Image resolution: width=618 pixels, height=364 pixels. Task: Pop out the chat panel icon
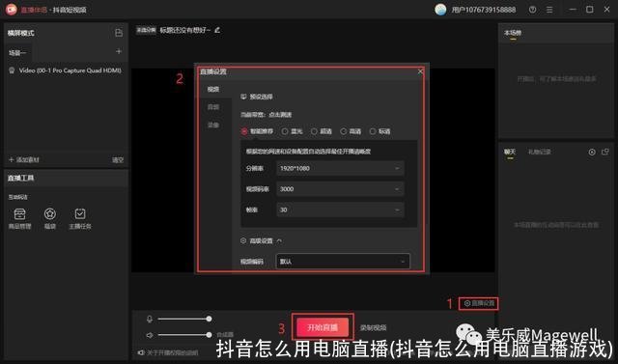(x=605, y=152)
